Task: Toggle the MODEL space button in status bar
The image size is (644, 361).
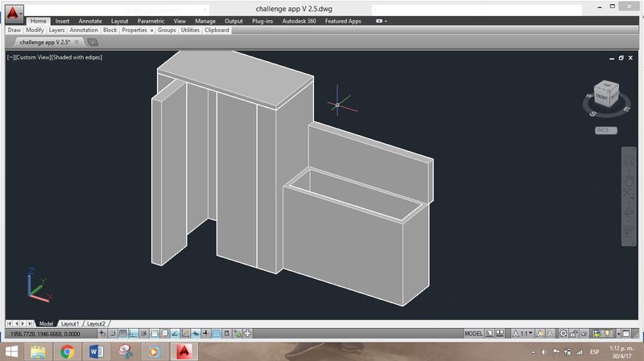Action: 474,333
